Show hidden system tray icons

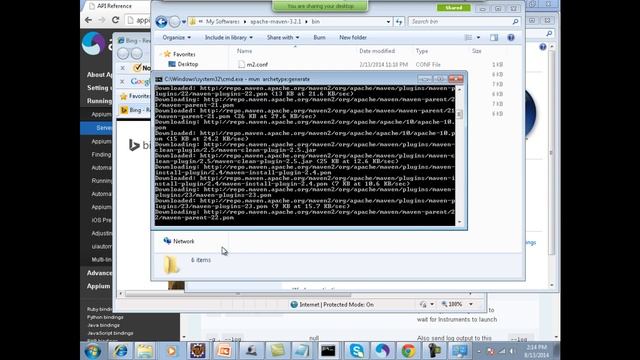click(x=479, y=351)
